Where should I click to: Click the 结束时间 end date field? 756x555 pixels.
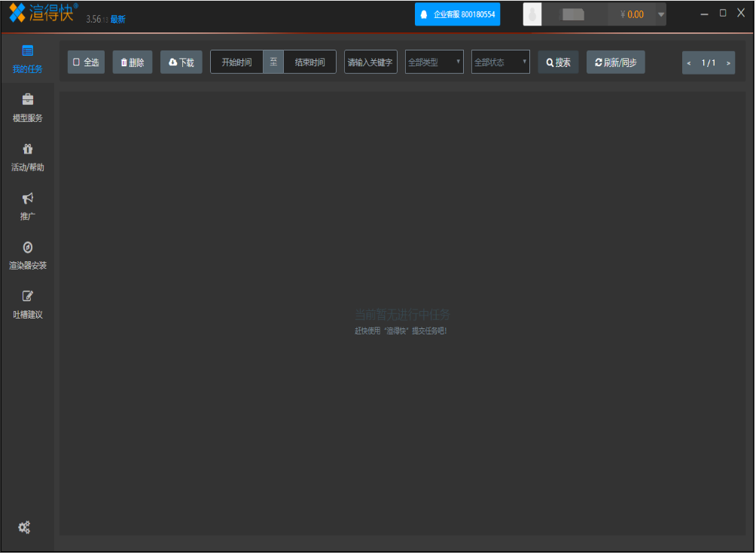pos(309,63)
